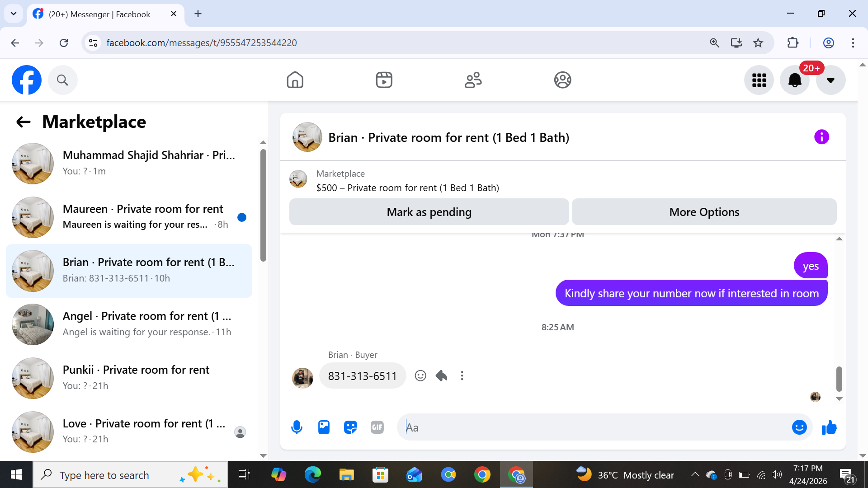Launch Microsoft Edge from taskbar
This screenshot has height=488, width=868.
pos(312,475)
